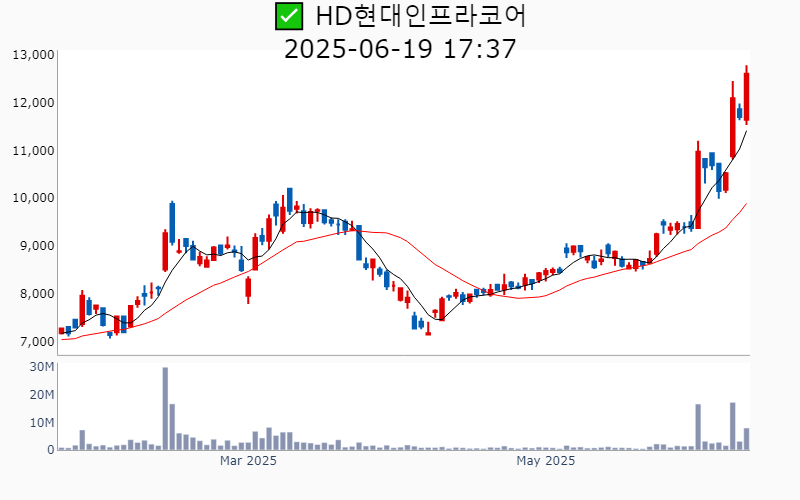Click the Mar 2025 date axis label
This screenshot has width=800, height=500.
(248, 461)
